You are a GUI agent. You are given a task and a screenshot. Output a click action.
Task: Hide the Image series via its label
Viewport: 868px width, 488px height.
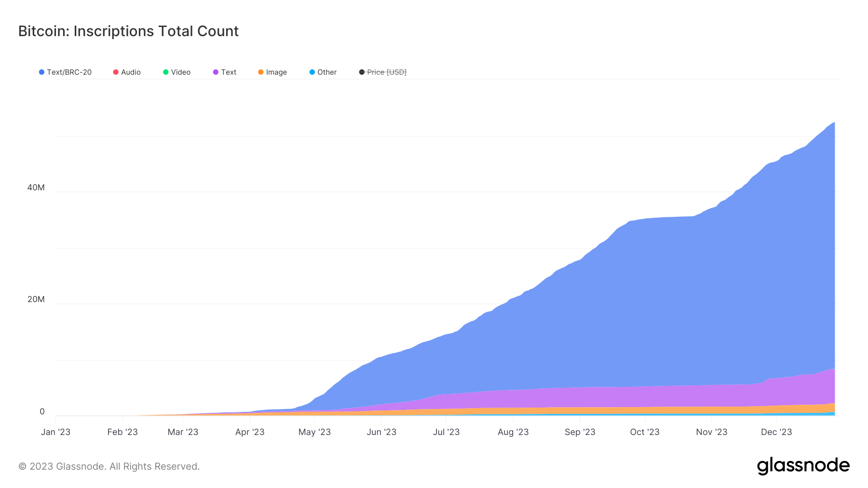pos(276,72)
